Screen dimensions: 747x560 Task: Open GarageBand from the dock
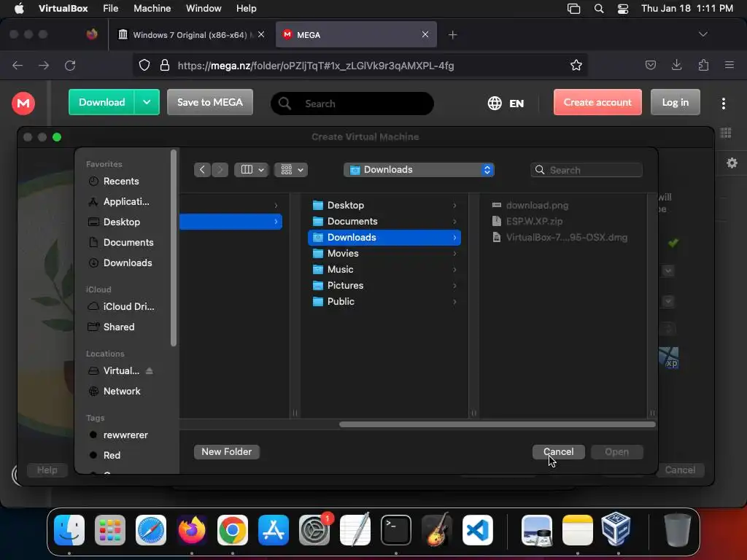(436, 530)
